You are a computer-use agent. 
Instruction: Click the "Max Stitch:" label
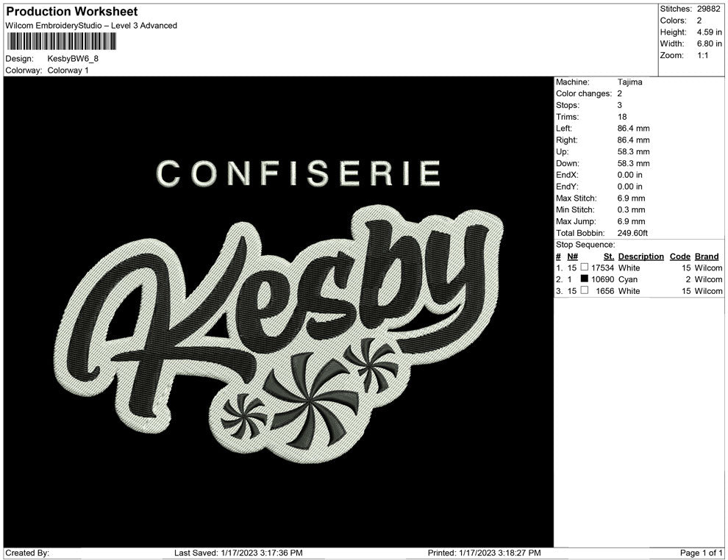click(x=577, y=198)
